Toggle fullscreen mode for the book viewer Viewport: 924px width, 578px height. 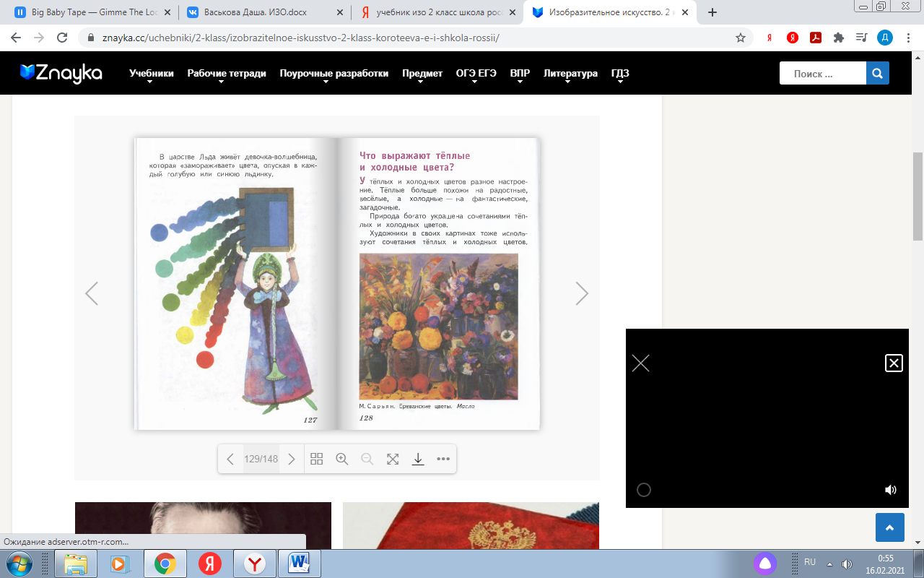point(393,459)
